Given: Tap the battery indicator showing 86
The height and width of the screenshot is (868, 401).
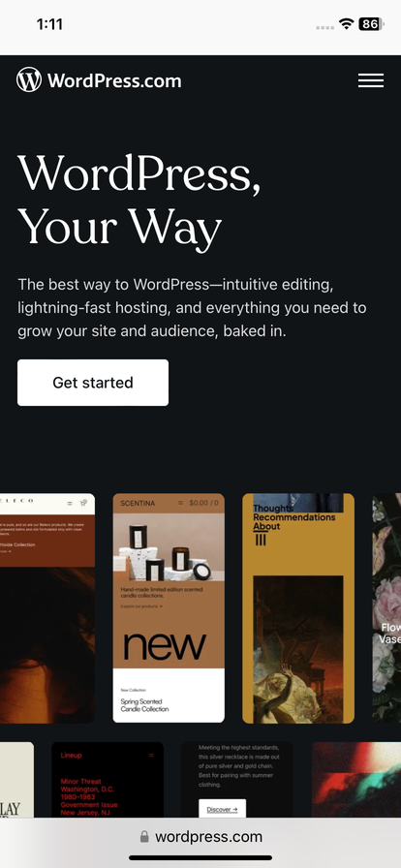Looking at the screenshot, I should (x=371, y=24).
